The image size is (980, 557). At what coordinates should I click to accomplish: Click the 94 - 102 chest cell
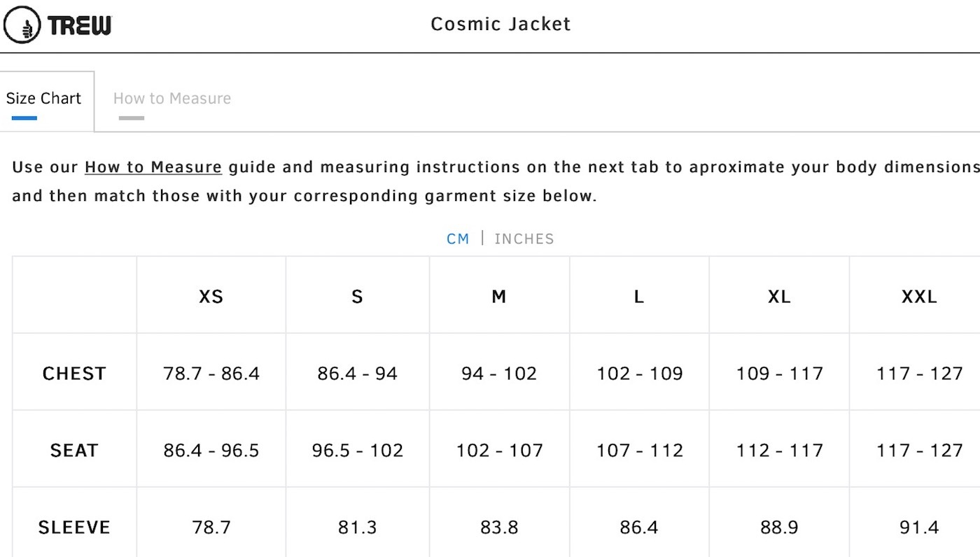click(x=499, y=373)
